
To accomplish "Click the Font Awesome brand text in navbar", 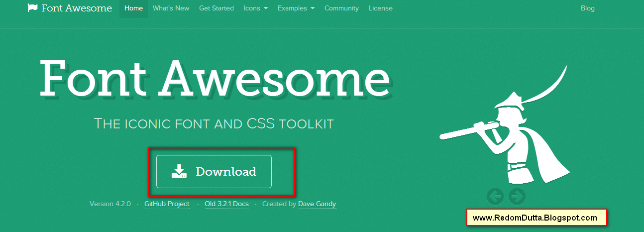I will [77, 8].
